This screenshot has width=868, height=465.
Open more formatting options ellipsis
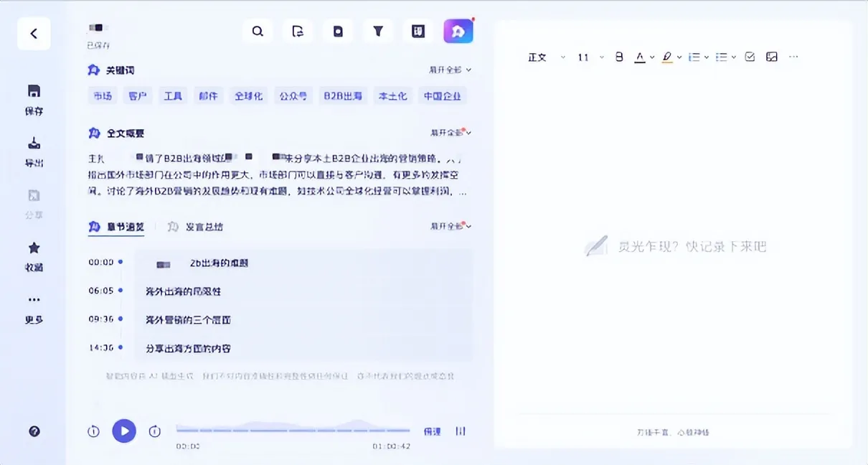(793, 57)
